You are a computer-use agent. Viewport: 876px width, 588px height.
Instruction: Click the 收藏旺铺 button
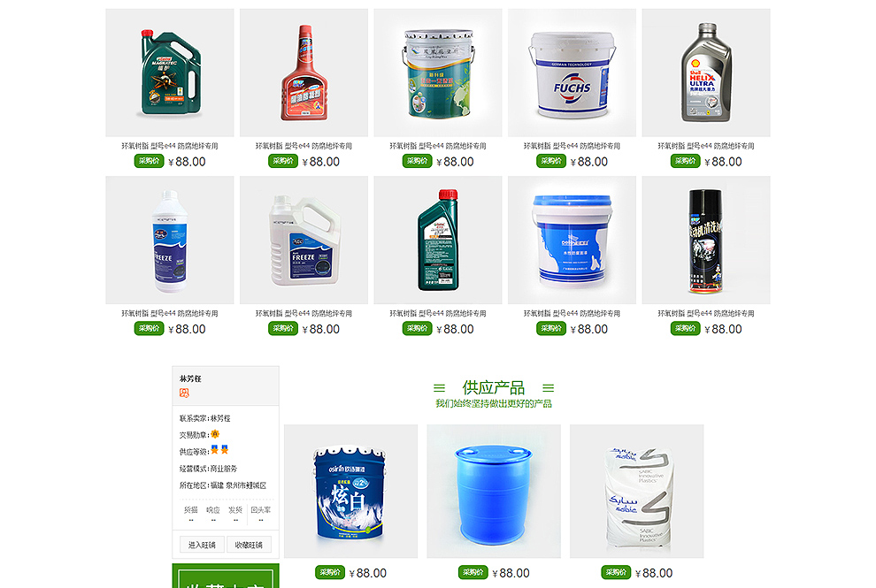(249, 545)
